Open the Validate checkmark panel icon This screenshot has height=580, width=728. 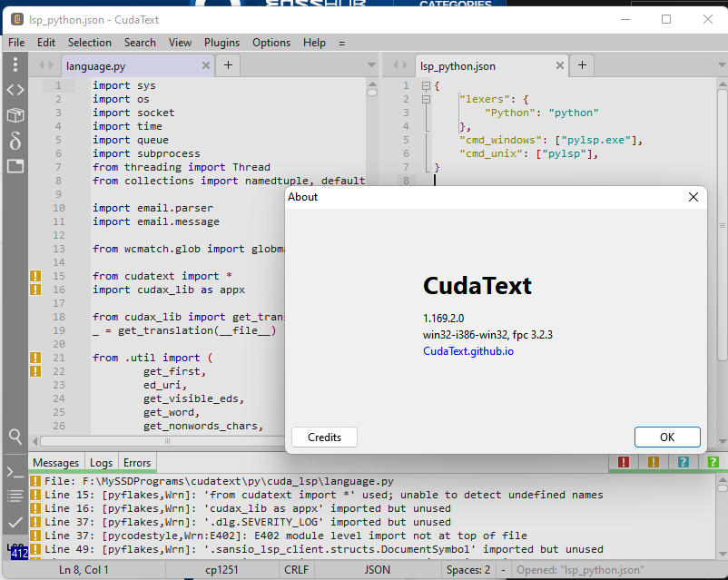[15, 523]
